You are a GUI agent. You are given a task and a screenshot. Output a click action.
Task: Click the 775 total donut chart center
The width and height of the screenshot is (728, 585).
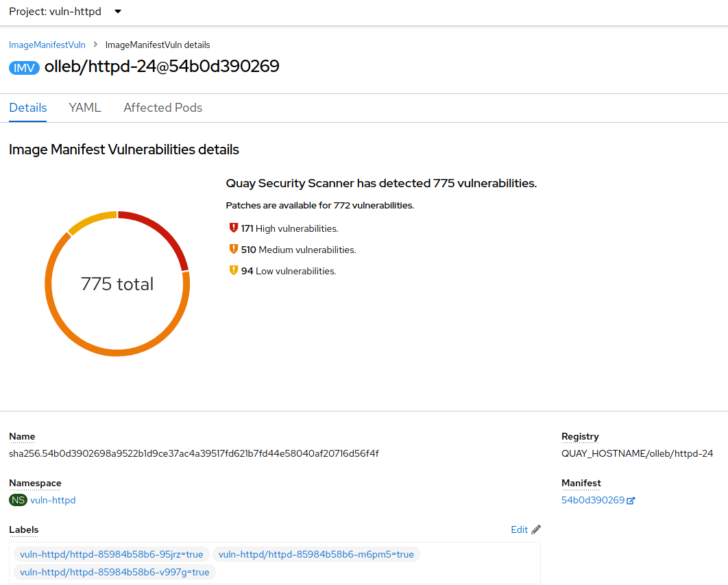(x=117, y=283)
